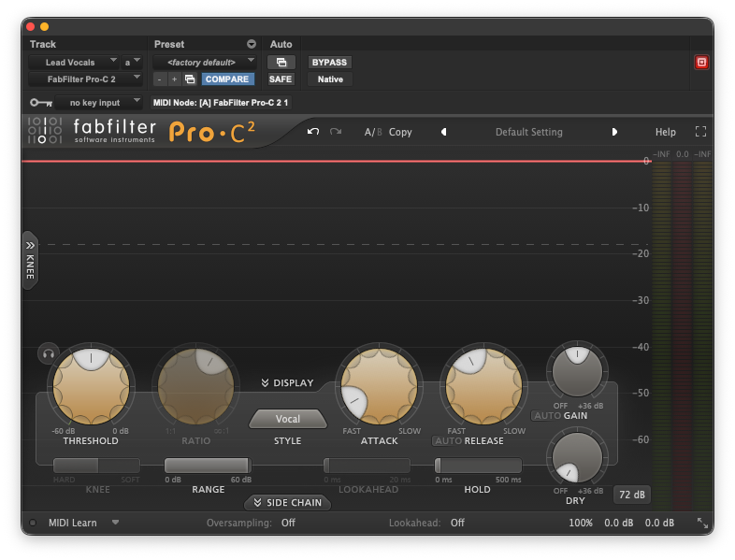Click the 100% mix value
The height and width of the screenshot is (560, 735).
(x=581, y=523)
